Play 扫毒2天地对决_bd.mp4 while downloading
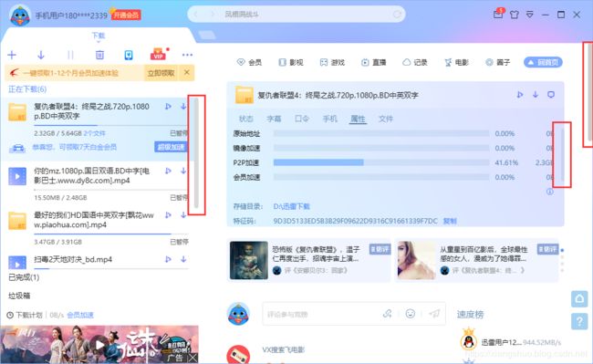 [168, 259]
